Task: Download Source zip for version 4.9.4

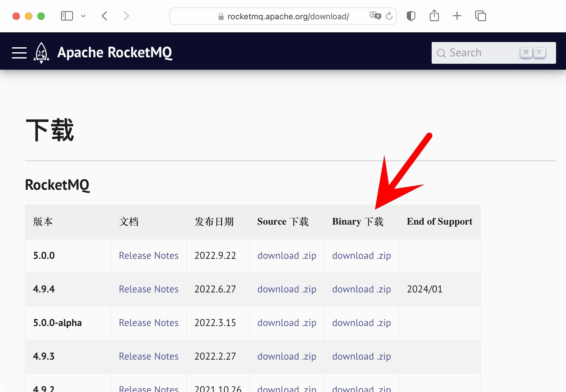Action: click(287, 289)
